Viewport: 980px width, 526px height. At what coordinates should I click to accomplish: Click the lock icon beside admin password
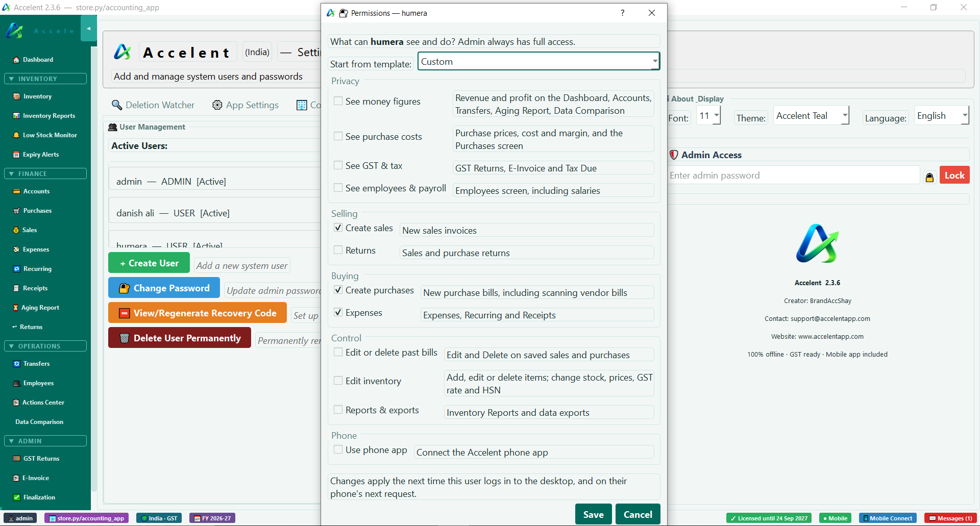[x=929, y=177]
